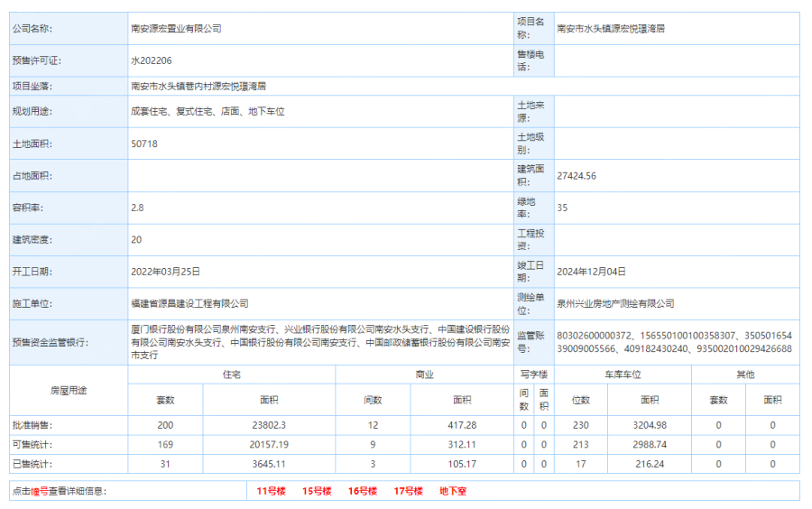Click the 写字楼 column group header
Image resolution: width=812 pixels, height=509 pixels.
coord(534,375)
